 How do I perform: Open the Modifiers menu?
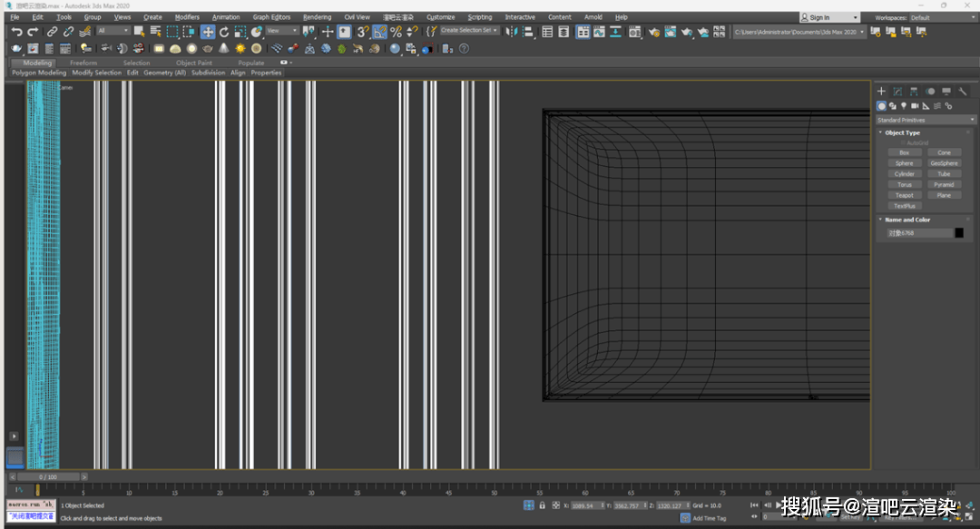[187, 17]
